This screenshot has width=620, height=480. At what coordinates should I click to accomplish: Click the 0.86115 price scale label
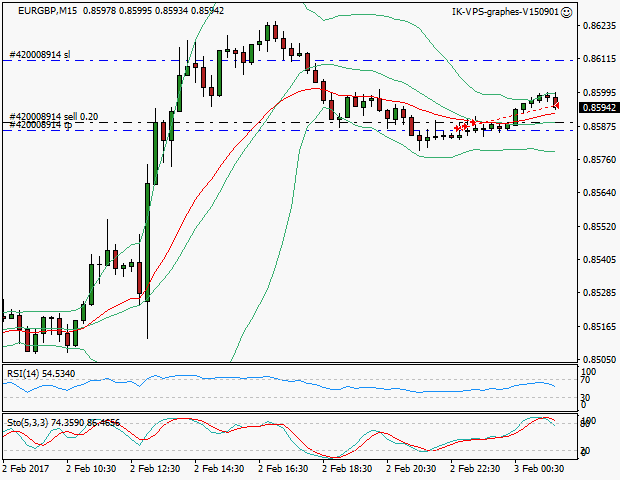coord(597,59)
